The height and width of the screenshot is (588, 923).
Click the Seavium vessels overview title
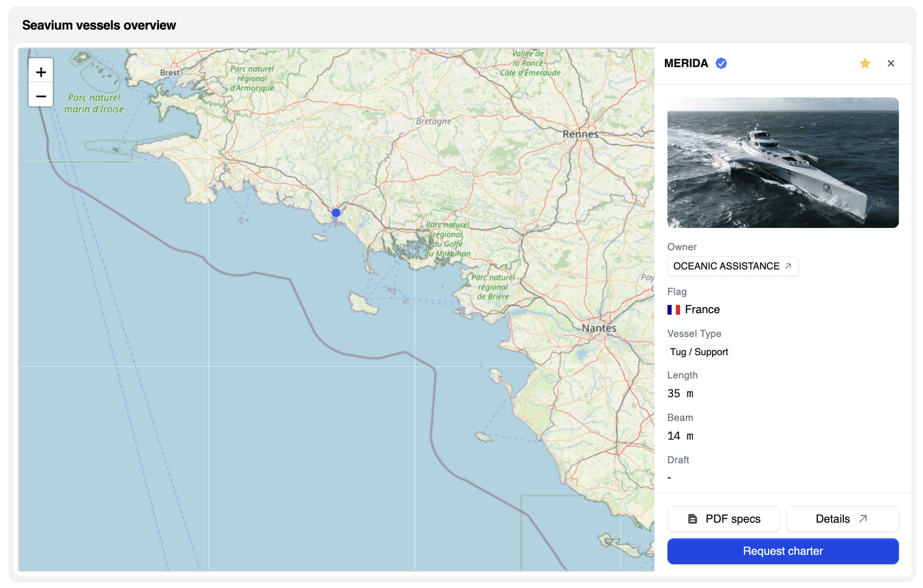(99, 25)
